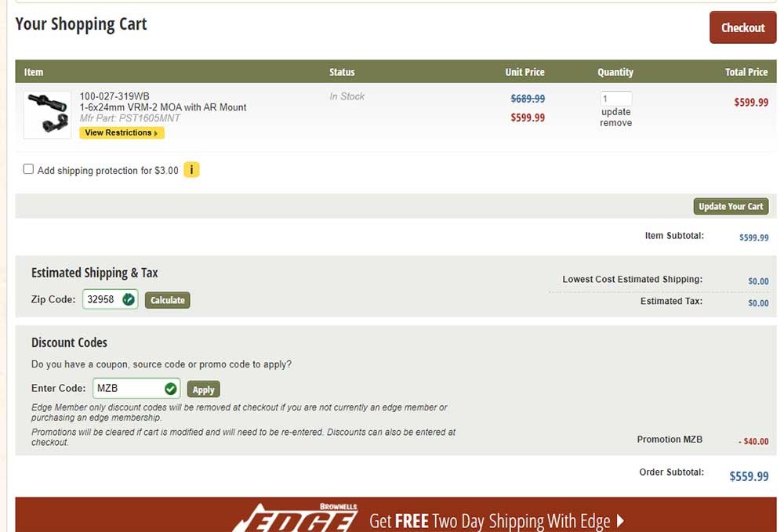
Task: Apply the MZB discount code
Action: coord(203,389)
